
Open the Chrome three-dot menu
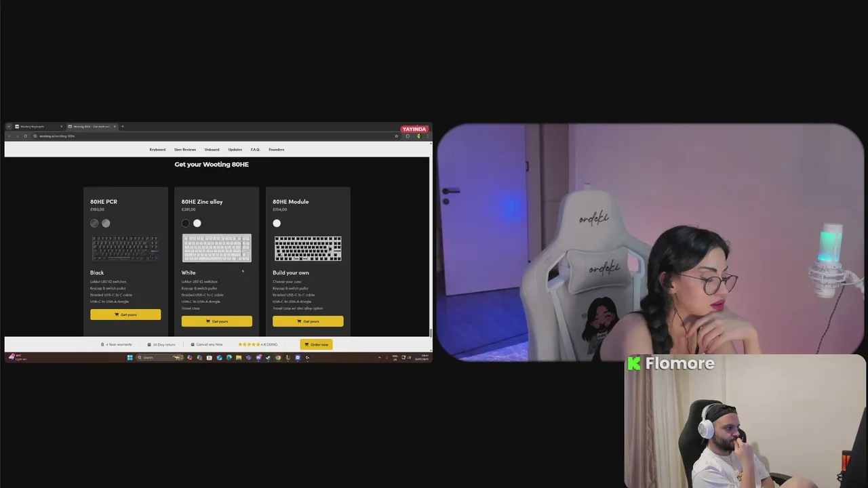(427, 136)
